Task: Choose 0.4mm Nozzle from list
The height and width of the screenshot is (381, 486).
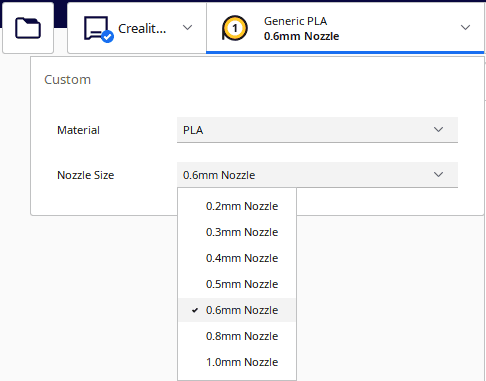Action: pyautogui.click(x=237, y=258)
